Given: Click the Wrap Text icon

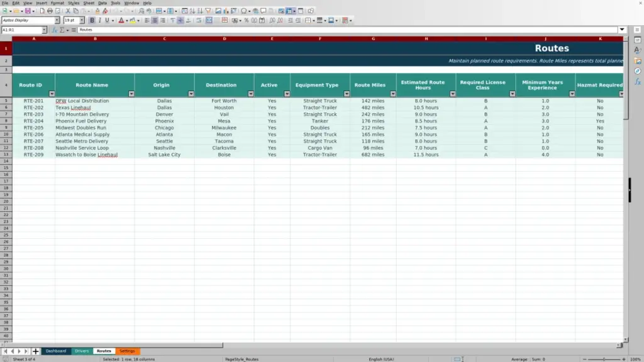Looking at the screenshot, I should (x=199, y=21).
